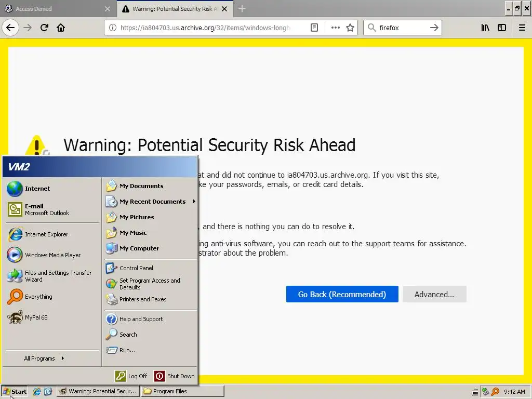Image resolution: width=532 pixels, height=399 pixels.
Task: Toggle Reader View icon in address bar
Action: (314, 28)
